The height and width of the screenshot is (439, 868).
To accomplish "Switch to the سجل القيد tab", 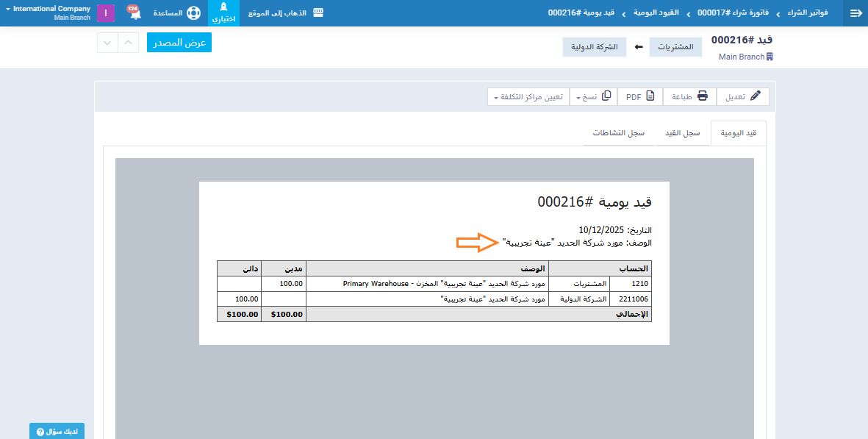I will point(683,133).
